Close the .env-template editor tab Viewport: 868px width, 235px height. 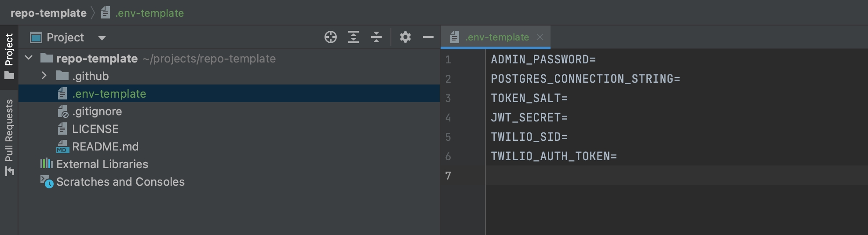(x=540, y=37)
